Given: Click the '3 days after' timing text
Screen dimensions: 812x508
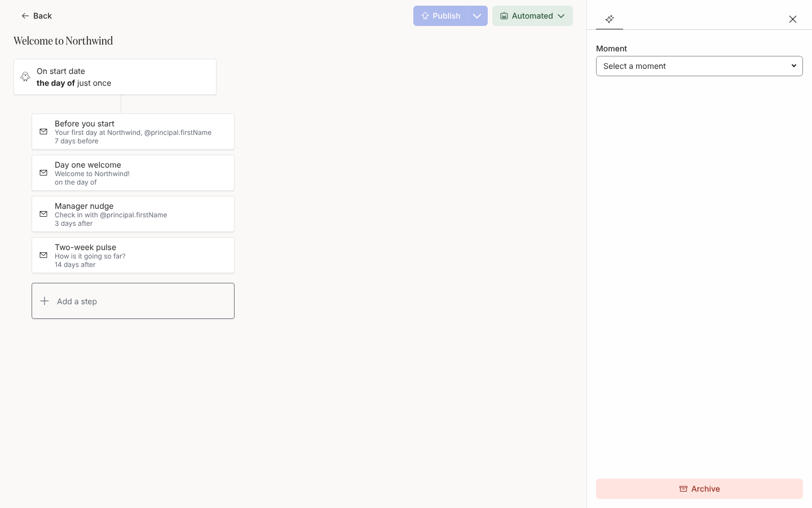Looking at the screenshot, I should (73, 224).
